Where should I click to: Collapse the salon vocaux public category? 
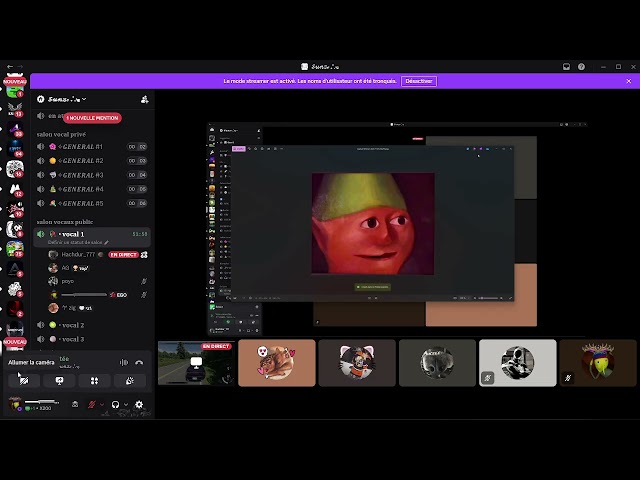[x=65, y=222]
